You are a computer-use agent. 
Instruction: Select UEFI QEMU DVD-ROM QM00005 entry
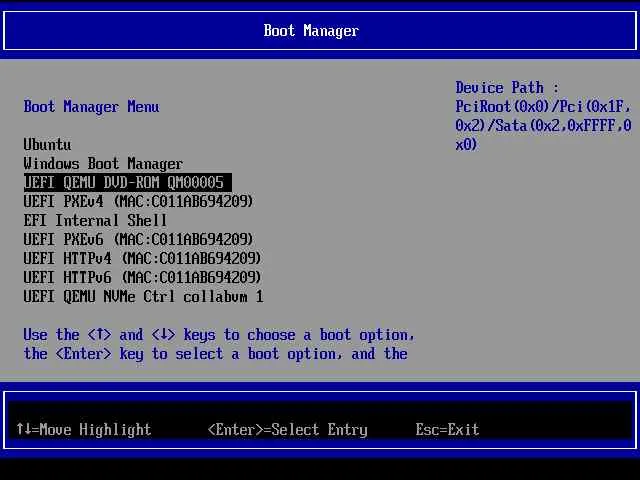[x=127, y=182]
